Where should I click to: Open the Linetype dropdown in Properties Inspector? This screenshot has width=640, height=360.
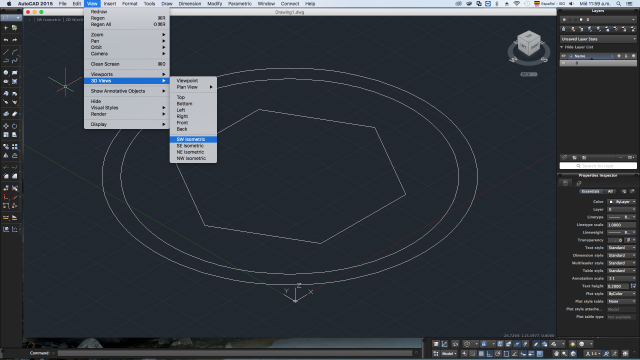621,217
